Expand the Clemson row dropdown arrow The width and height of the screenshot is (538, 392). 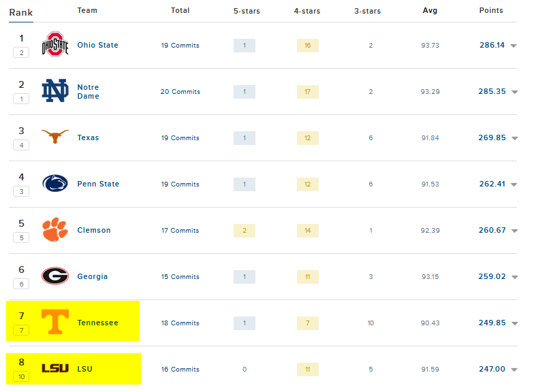514,231
